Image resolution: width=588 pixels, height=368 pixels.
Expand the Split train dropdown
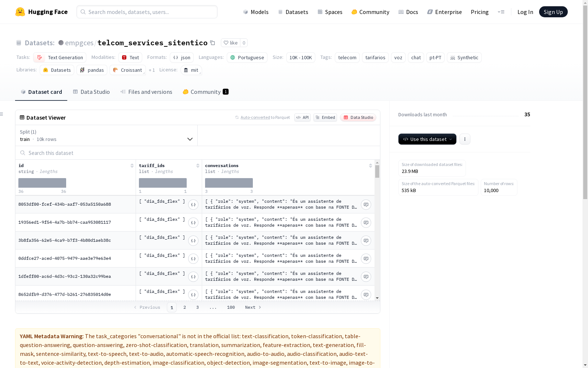point(107,135)
